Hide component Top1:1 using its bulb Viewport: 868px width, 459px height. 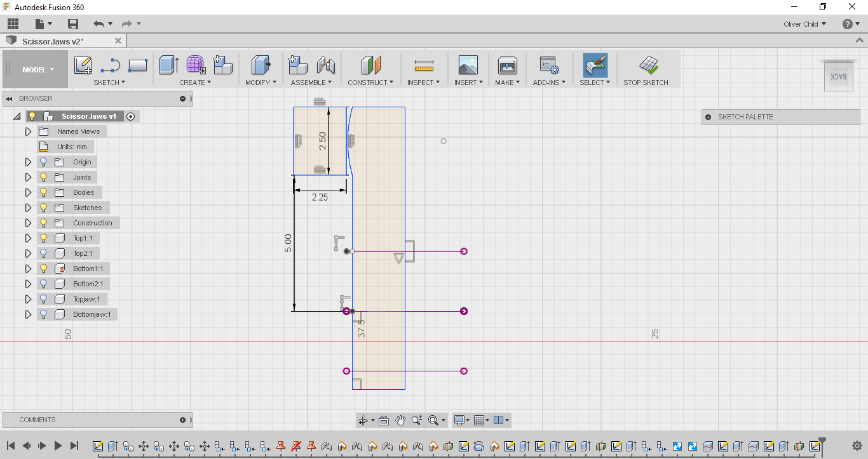[x=44, y=238]
